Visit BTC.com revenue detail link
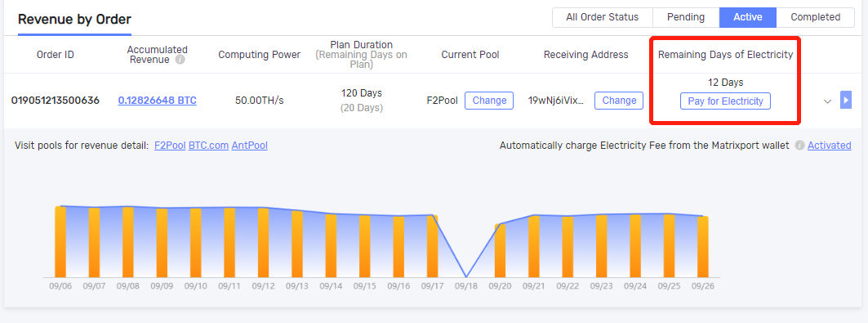Image resolution: width=868 pixels, height=323 pixels. pos(209,146)
